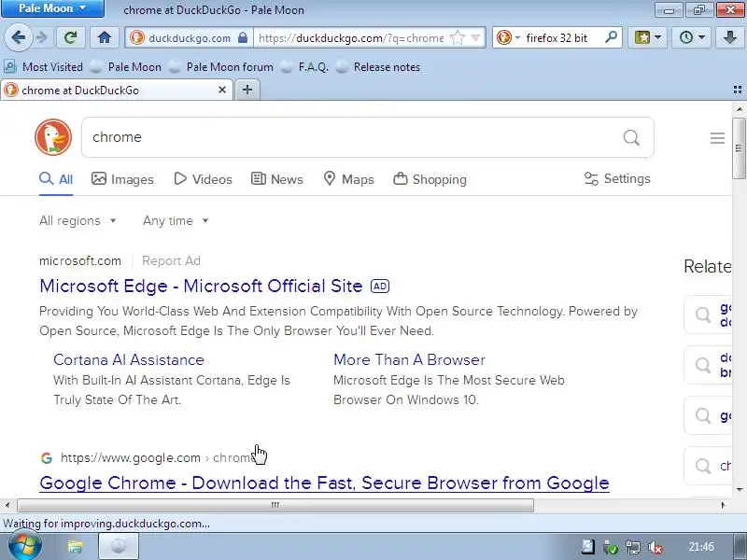Viewport: 747px width, 560px height.
Task: Click the toolbar search magnifier icon
Action: 611,37
